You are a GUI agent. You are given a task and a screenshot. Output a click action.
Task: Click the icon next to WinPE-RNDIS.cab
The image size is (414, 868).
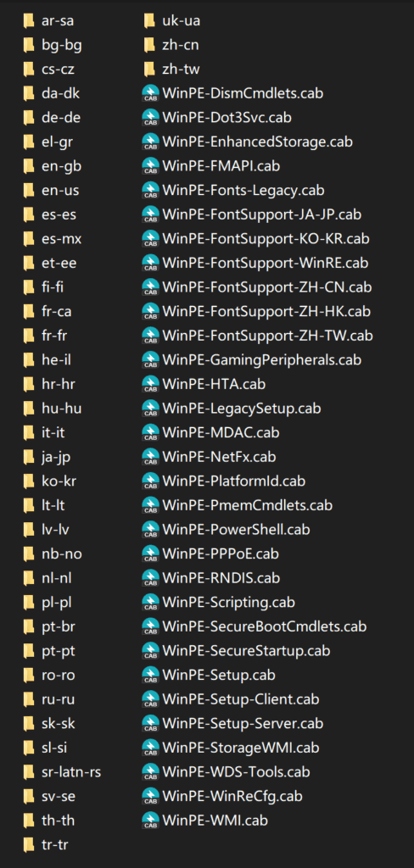pyautogui.click(x=150, y=578)
